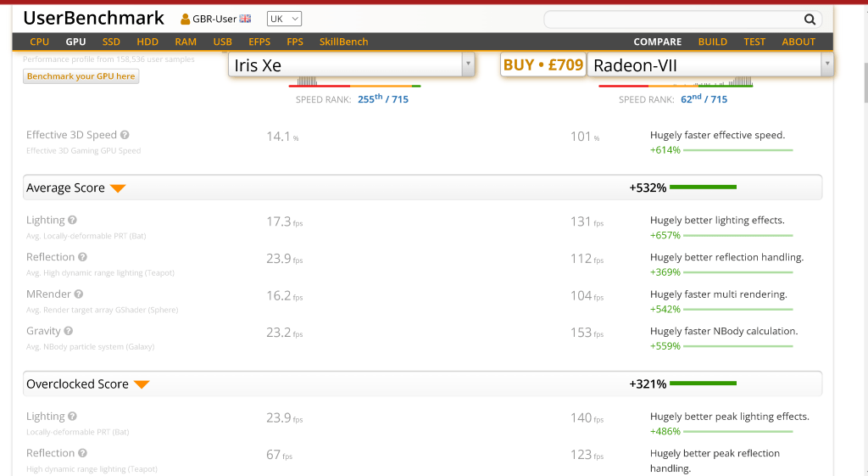Open help icon beside Average Score Lighting
The image size is (868, 476).
coord(73,220)
